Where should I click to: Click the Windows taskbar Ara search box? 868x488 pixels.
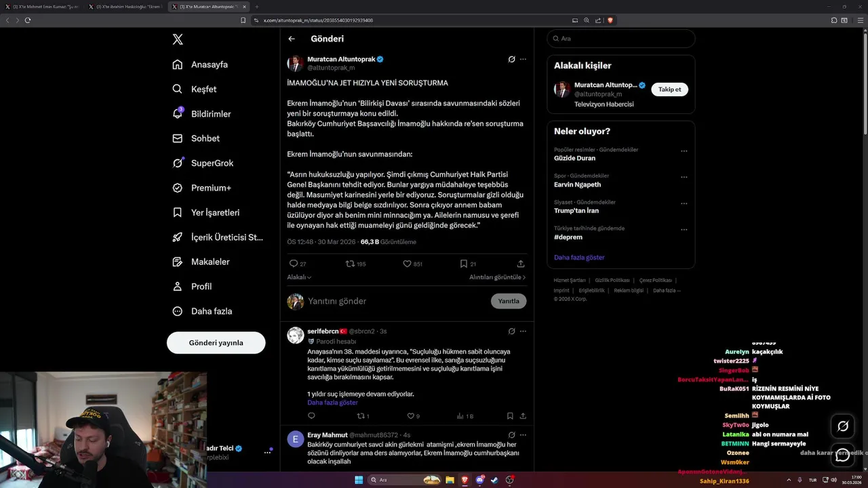click(405, 480)
